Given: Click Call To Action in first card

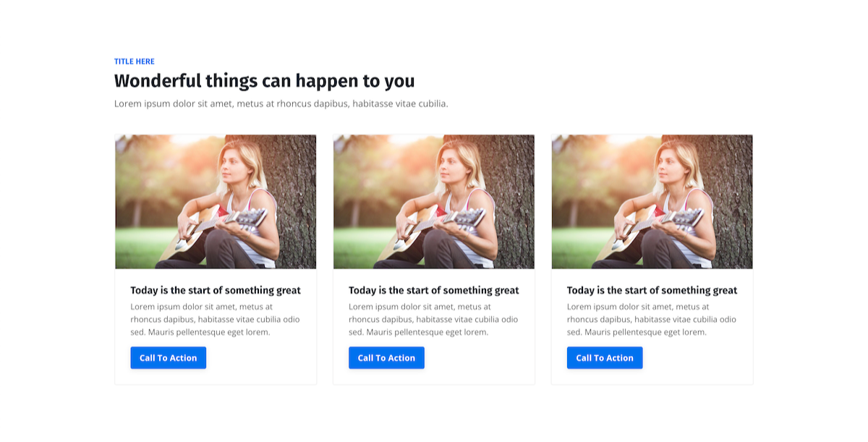Looking at the screenshot, I should (168, 358).
